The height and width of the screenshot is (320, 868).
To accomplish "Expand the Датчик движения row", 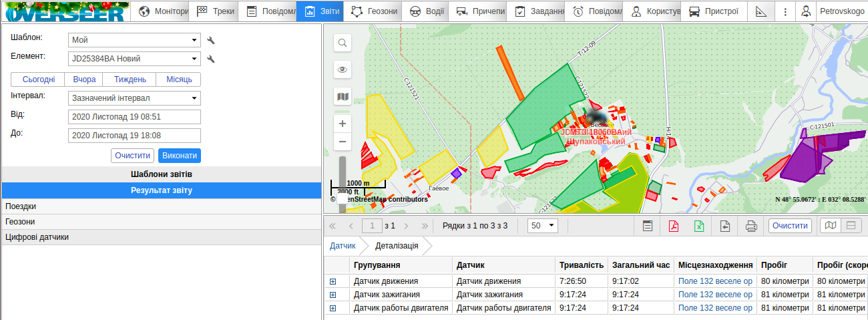I will click(x=333, y=281).
